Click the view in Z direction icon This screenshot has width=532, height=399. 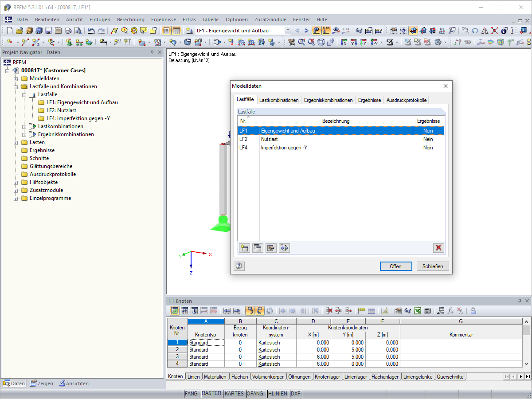363,42
